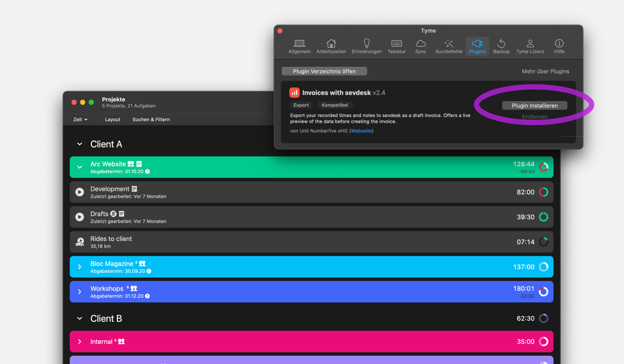Click the Development task progress ring
The image size is (624, 364).
click(x=544, y=192)
